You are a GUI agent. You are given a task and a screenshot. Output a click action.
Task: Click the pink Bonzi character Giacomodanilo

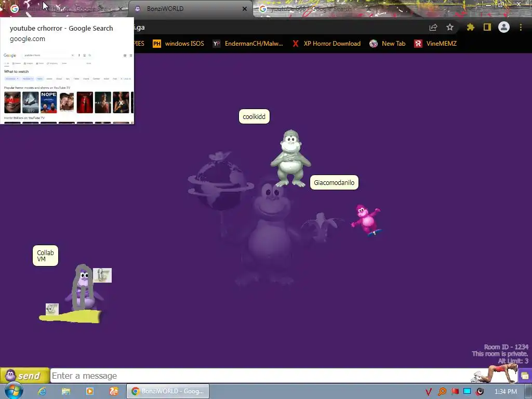[366, 220]
